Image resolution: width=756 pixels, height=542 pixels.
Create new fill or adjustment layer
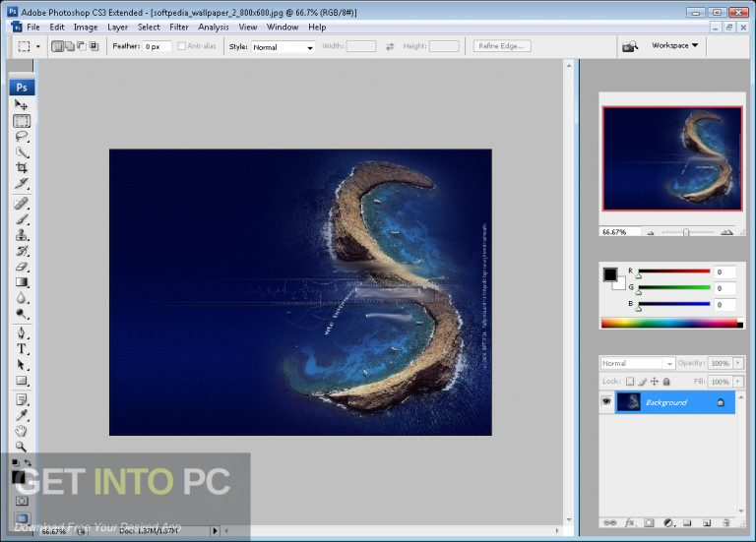[x=668, y=522]
